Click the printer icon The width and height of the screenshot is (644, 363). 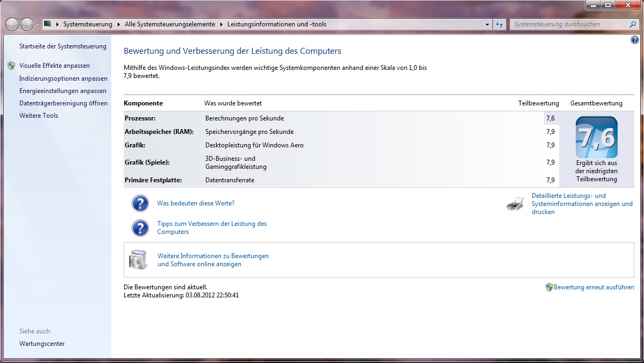515,203
